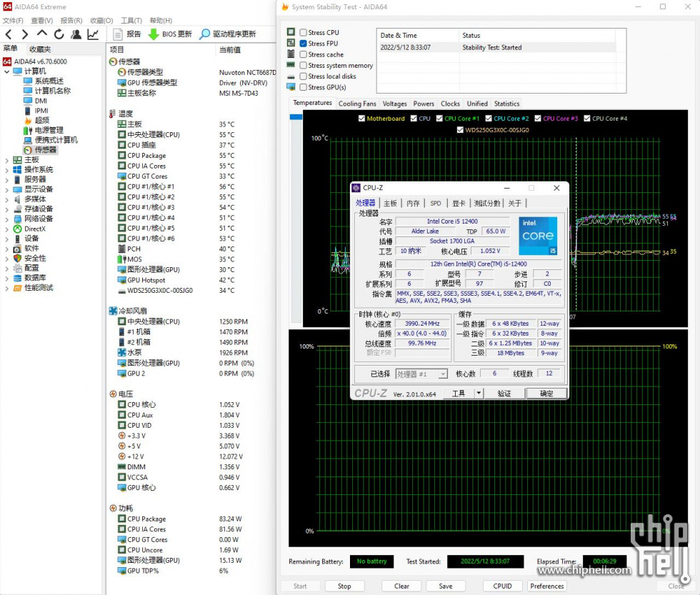This screenshot has height=595, width=700.
Task: Toggle the WDS250G3X0C-00SJG0 graph checkbox
Action: (x=460, y=130)
